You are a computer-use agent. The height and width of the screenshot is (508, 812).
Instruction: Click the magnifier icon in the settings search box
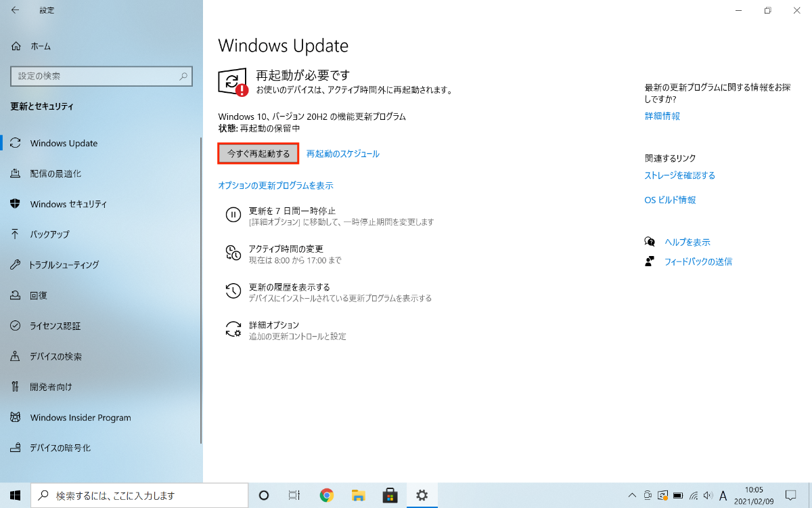coord(183,77)
